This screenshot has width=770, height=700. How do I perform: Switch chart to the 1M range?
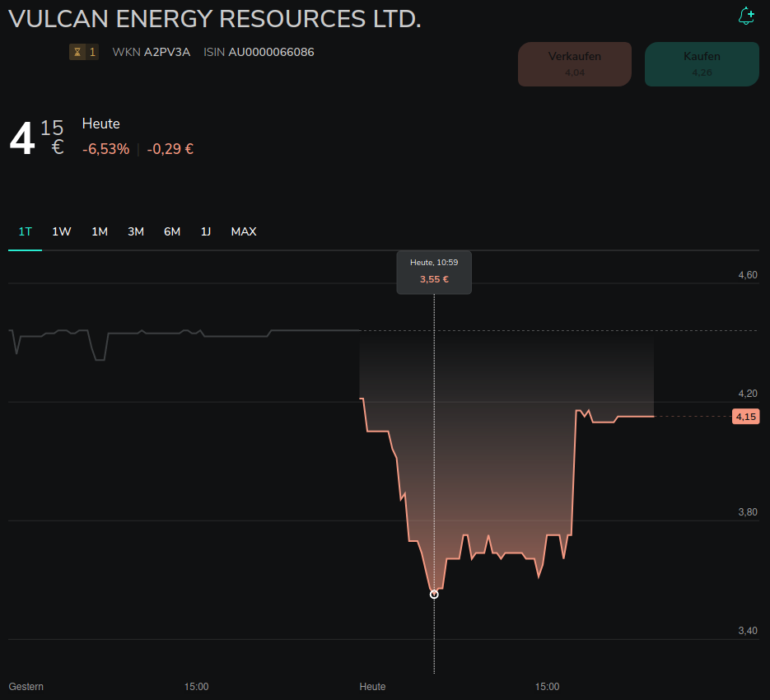point(100,231)
